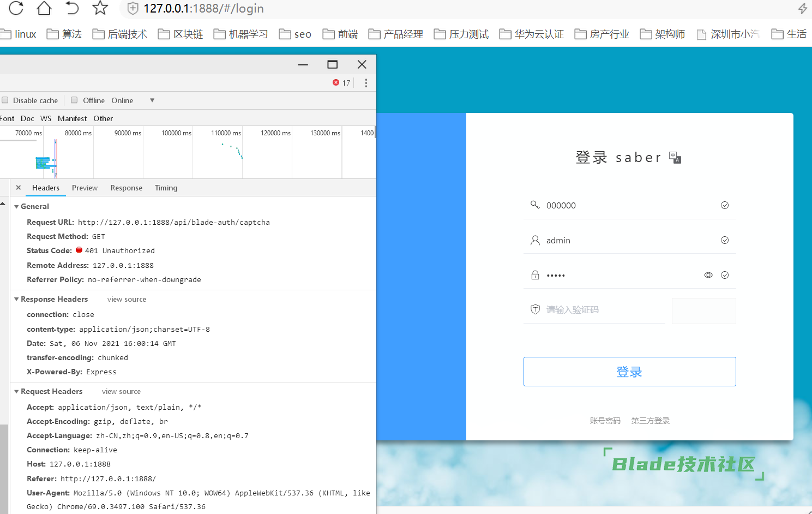
Task: Click the language translate icon beside saber
Action: click(675, 158)
